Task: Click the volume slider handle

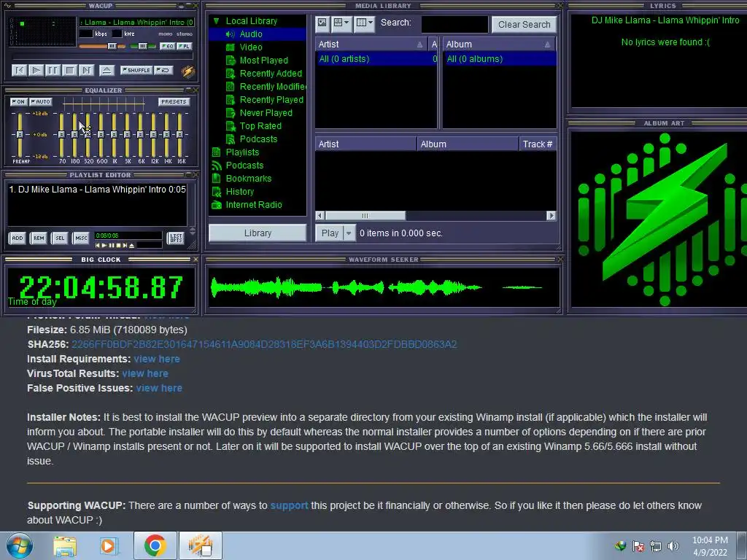Action: (x=112, y=46)
